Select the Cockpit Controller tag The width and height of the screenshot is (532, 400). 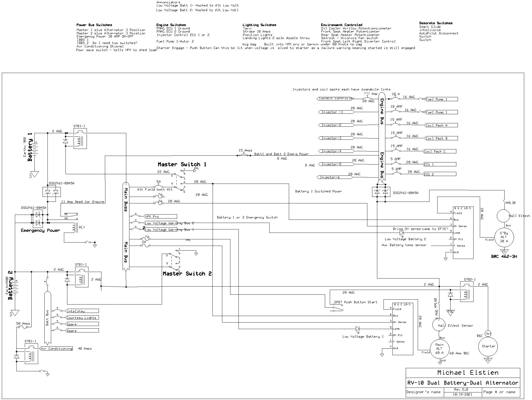pyautogui.click(x=335, y=99)
